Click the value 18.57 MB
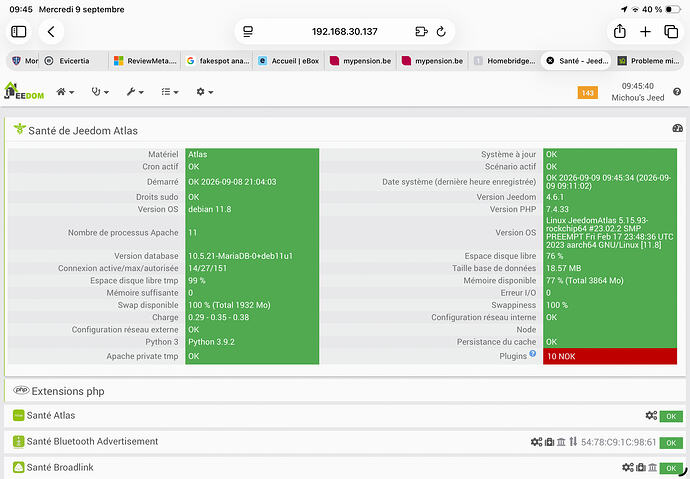Screen dimensions: 690x479 (563, 268)
